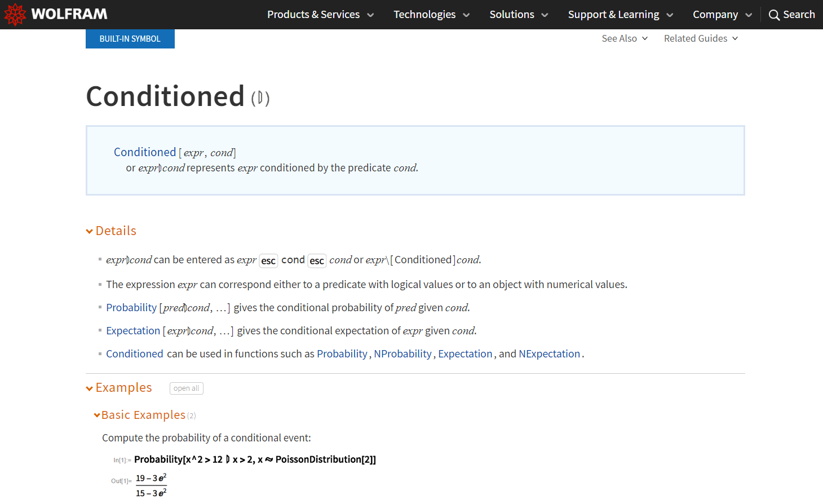This screenshot has width=823, height=504.
Task: Click the Out[1]= label
Action: [121, 481]
